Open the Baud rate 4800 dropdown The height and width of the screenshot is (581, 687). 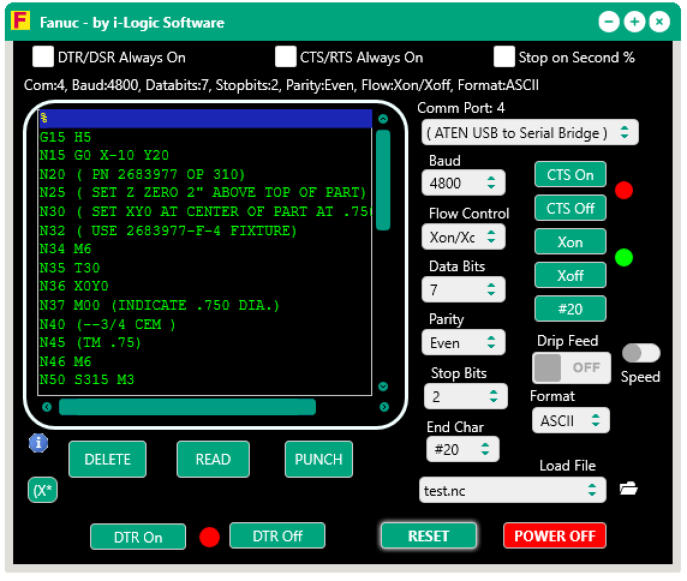pos(463,183)
